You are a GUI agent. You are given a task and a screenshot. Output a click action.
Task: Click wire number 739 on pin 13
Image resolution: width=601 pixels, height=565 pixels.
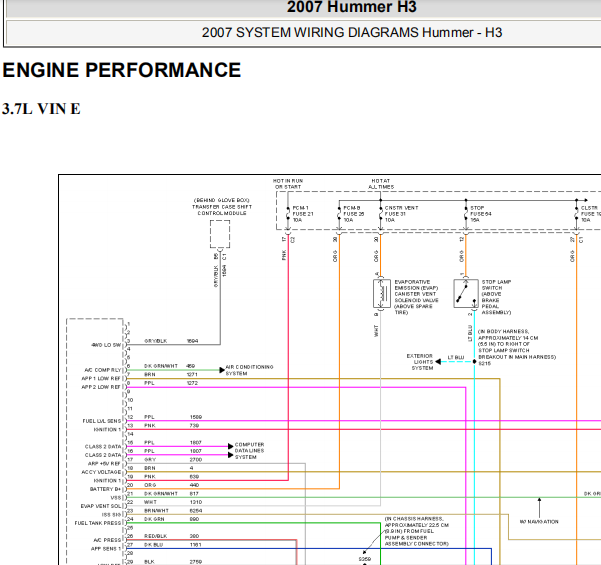tap(194, 425)
